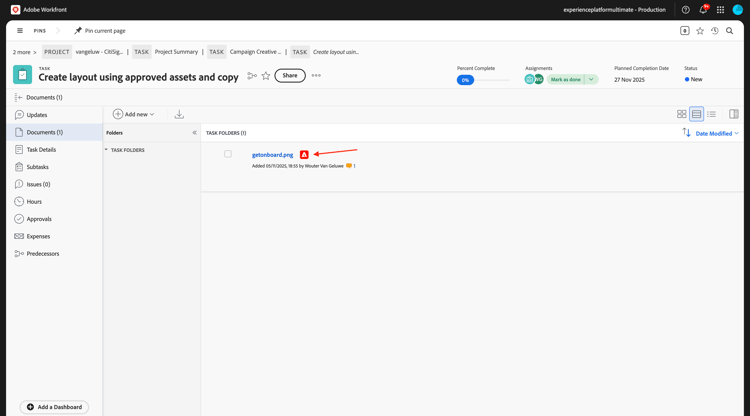Viewport: 750px width, 416px height.
Task: Click the first assignee avatar
Action: (529, 79)
